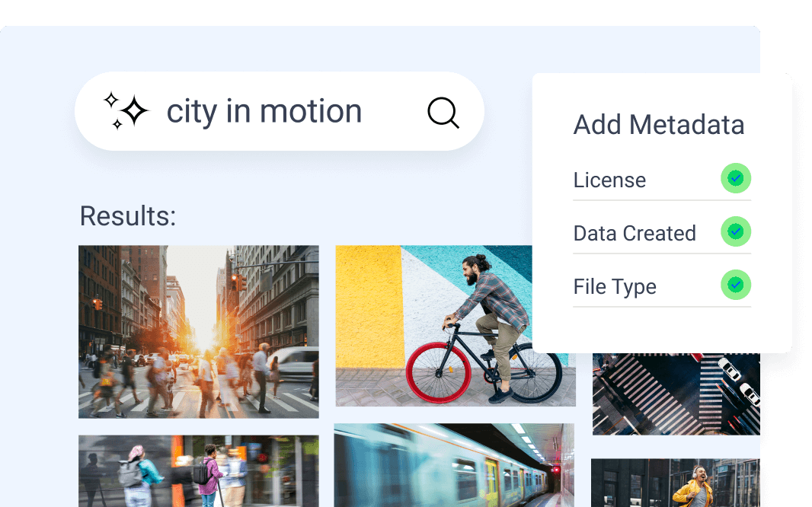
Task: Click the License label text
Action: pyautogui.click(x=609, y=180)
